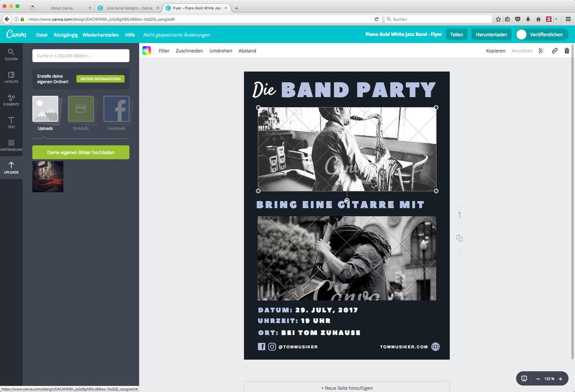
Task: Click Deine eigenen Bilder hochladen button
Action: tap(80, 152)
